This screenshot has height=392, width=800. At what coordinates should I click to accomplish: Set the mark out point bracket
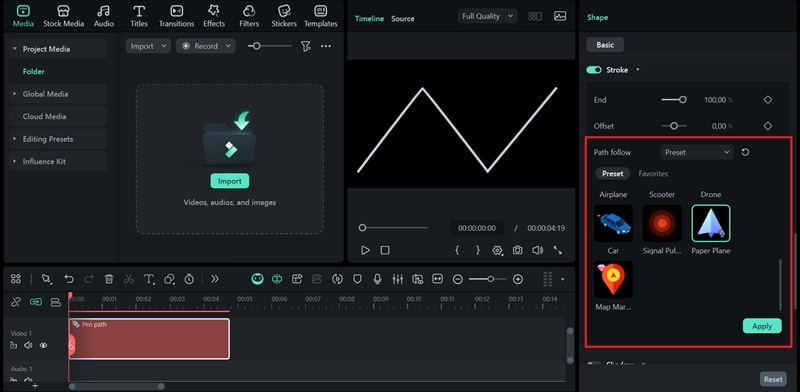(x=478, y=250)
